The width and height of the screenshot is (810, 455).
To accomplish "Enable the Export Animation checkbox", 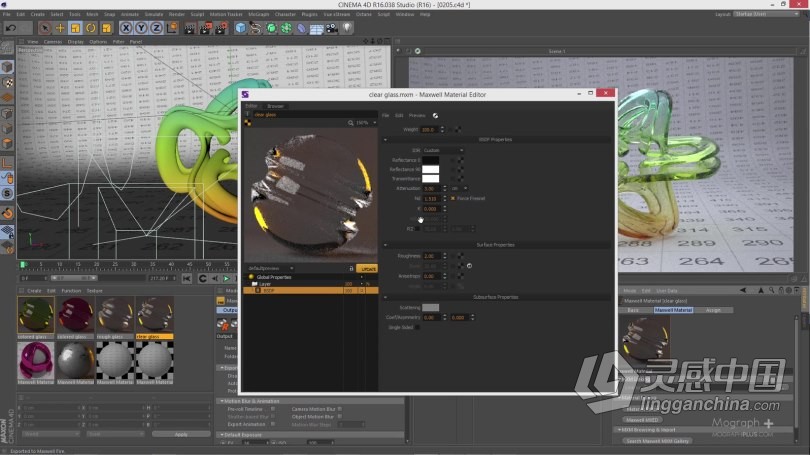I will [x=273, y=424].
